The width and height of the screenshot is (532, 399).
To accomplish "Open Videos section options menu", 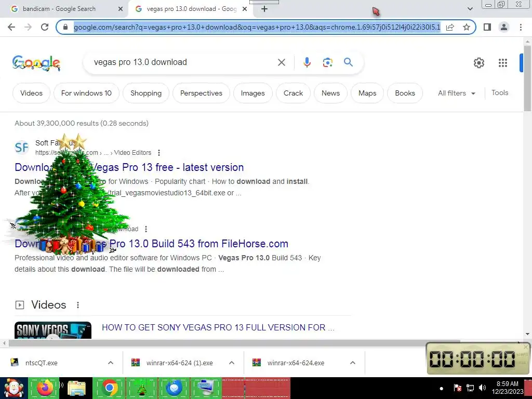I will click(78, 305).
